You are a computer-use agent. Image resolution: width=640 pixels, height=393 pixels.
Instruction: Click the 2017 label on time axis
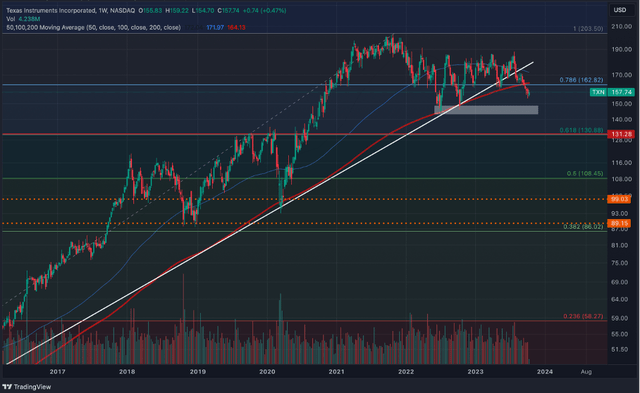(57, 372)
